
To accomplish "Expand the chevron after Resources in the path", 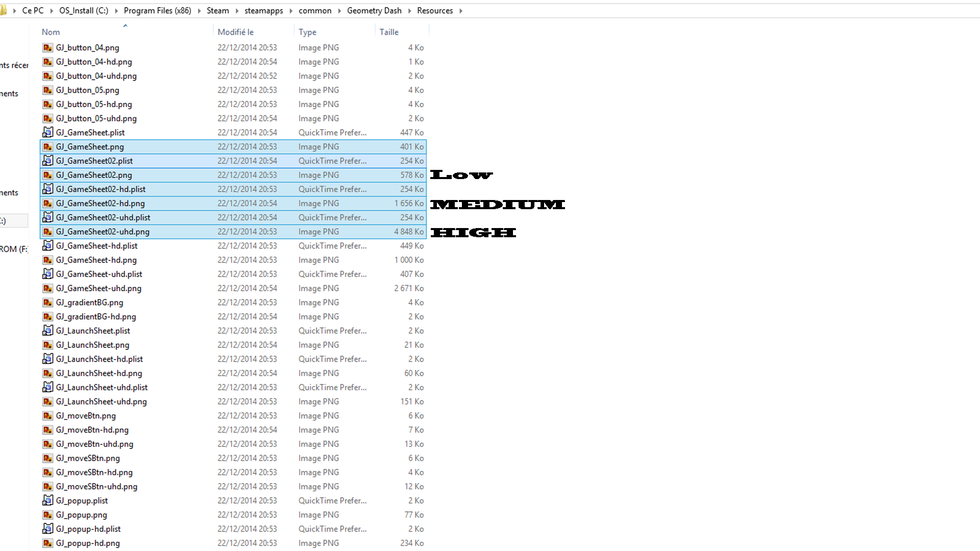I will pyautogui.click(x=460, y=11).
